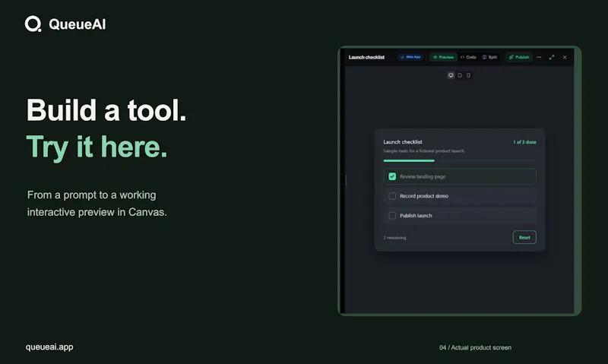Image resolution: width=608 pixels, height=364 pixels.
Task: Click the checklist progress bar
Action: [x=460, y=160]
